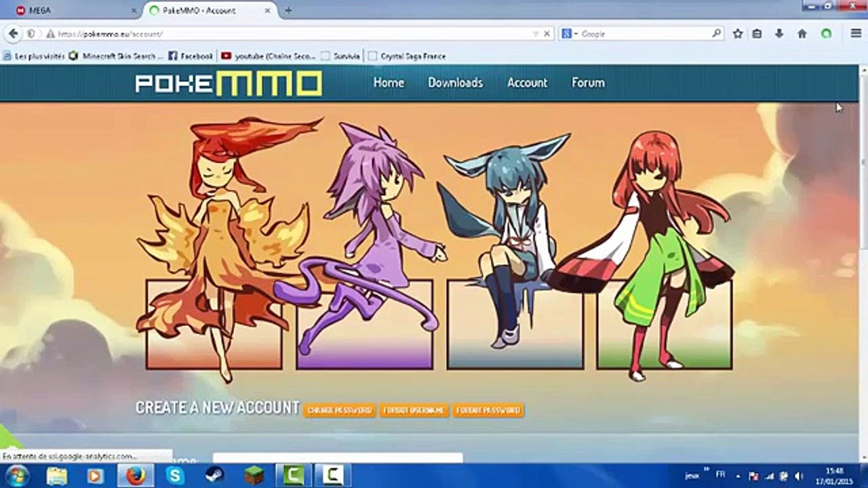Open the new tab plus button
The height and width of the screenshot is (488, 868).
(x=288, y=10)
